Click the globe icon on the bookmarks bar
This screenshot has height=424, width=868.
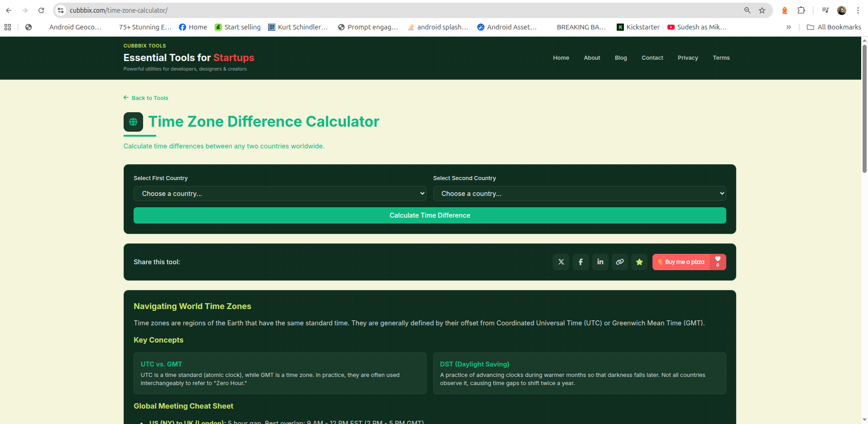tap(29, 27)
